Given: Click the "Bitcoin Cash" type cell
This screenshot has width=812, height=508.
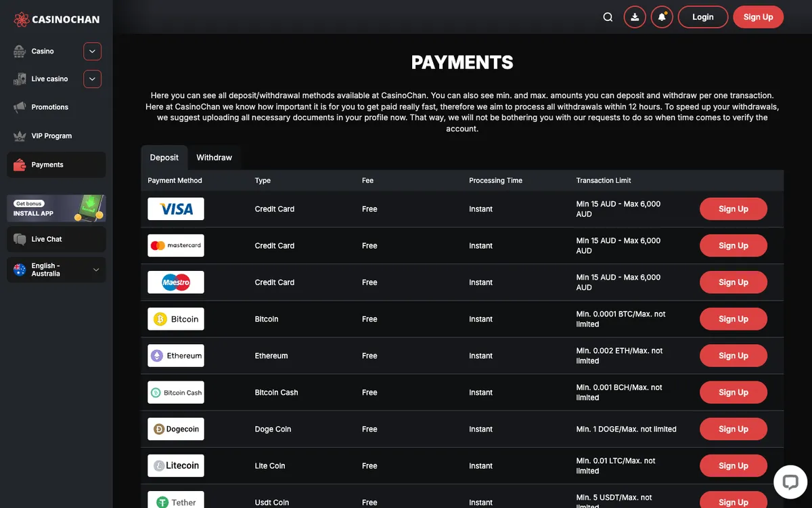Looking at the screenshot, I should click(276, 393).
